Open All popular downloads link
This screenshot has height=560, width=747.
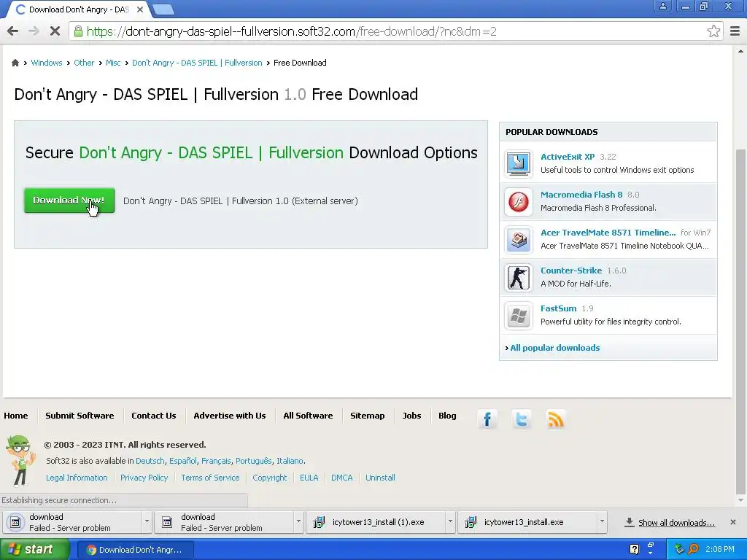pyautogui.click(x=554, y=348)
